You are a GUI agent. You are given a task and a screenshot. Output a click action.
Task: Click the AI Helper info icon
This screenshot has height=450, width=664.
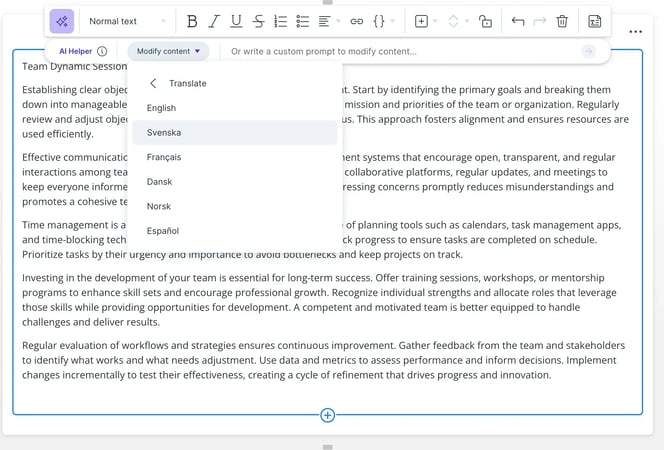click(102, 51)
